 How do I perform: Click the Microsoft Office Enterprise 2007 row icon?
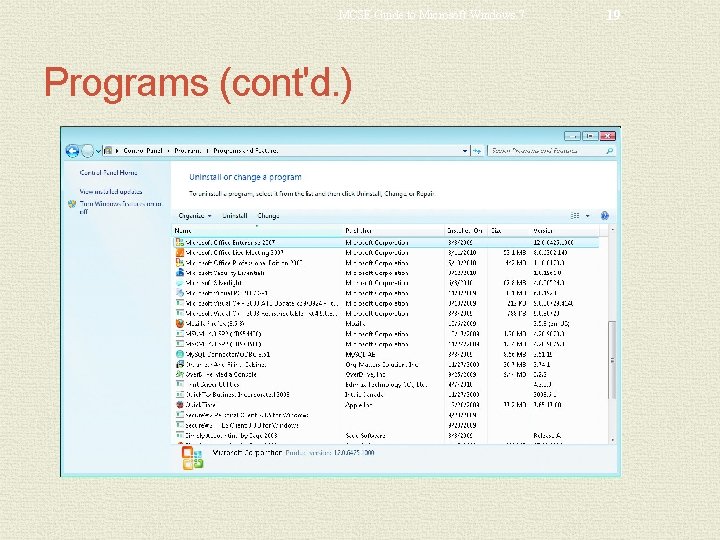(x=180, y=242)
